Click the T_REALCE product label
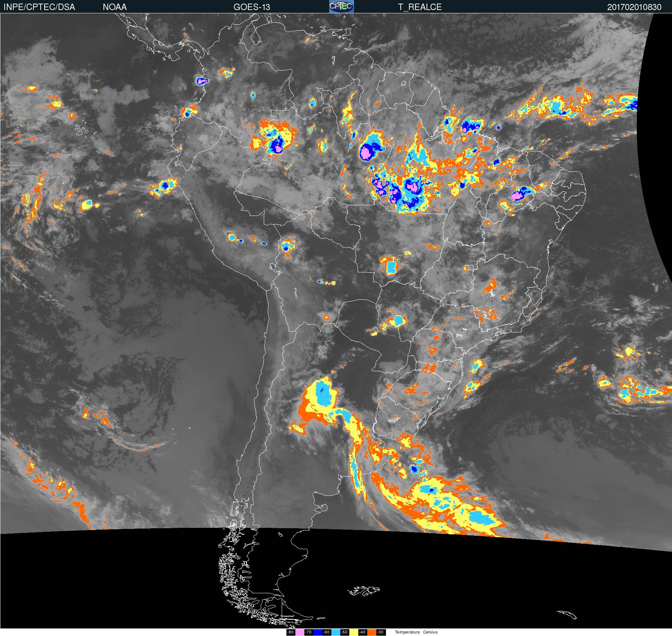Image resolution: width=672 pixels, height=636 pixels. [x=420, y=7]
